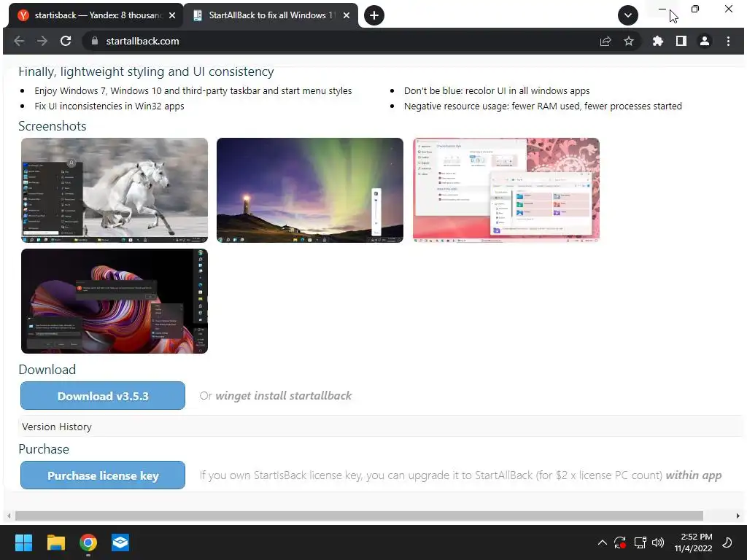This screenshot has height=560, width=747.
Task: Click 'Negative resource usage' bullet text
Action: [543, 106]
